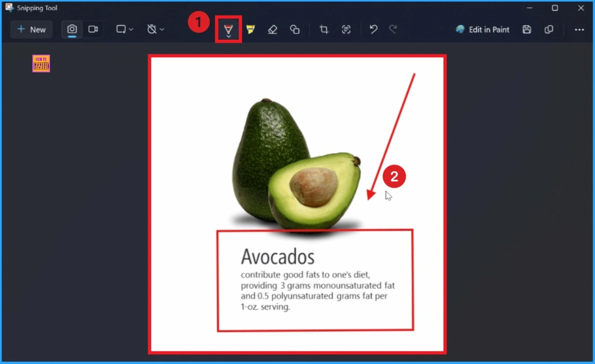
Task: Select the yellow Highlighter tool
Action: pyautogui.click(x=250, y=30)
